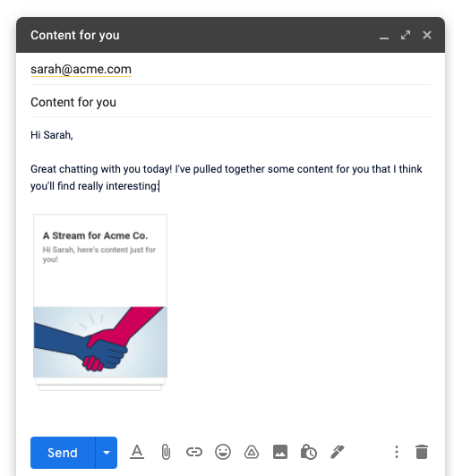
Task: Toggle confidential mode lock-clock icon
Action: 309,452
